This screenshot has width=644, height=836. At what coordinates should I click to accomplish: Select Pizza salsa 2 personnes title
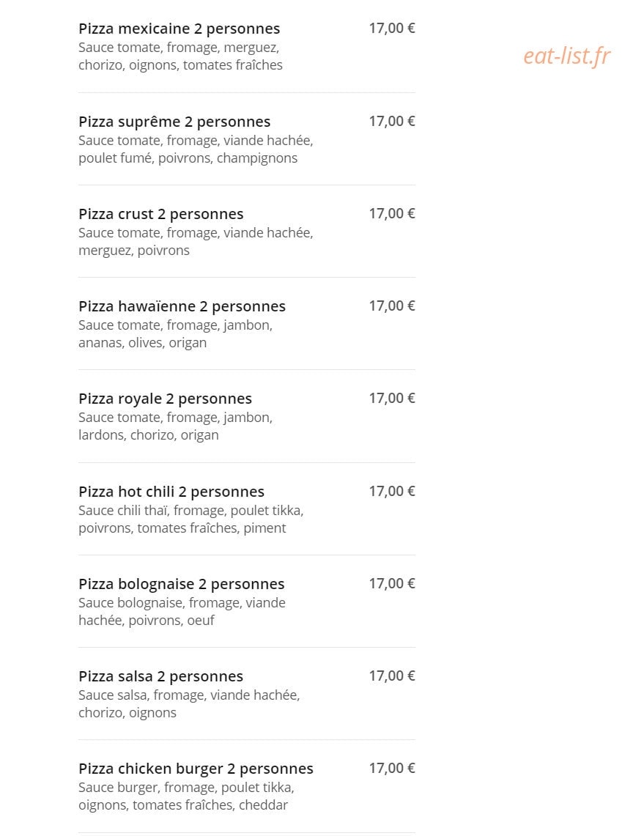coord(160,676)
